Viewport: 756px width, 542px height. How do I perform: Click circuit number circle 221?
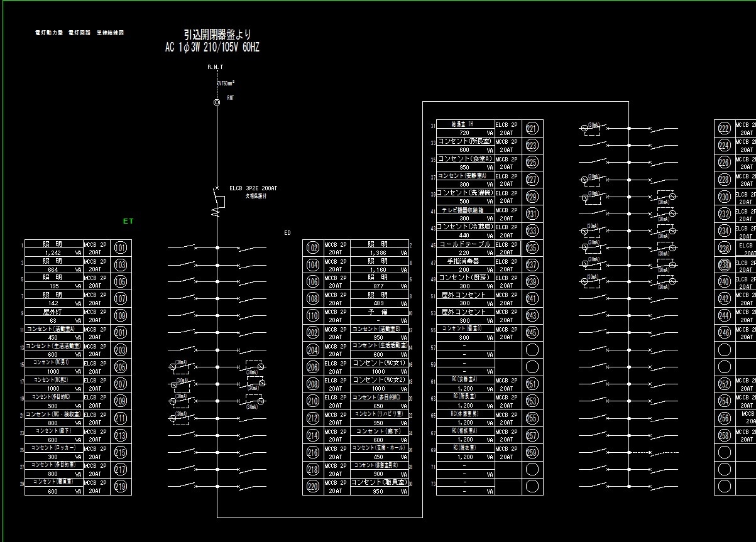click(x=532, y=129)
